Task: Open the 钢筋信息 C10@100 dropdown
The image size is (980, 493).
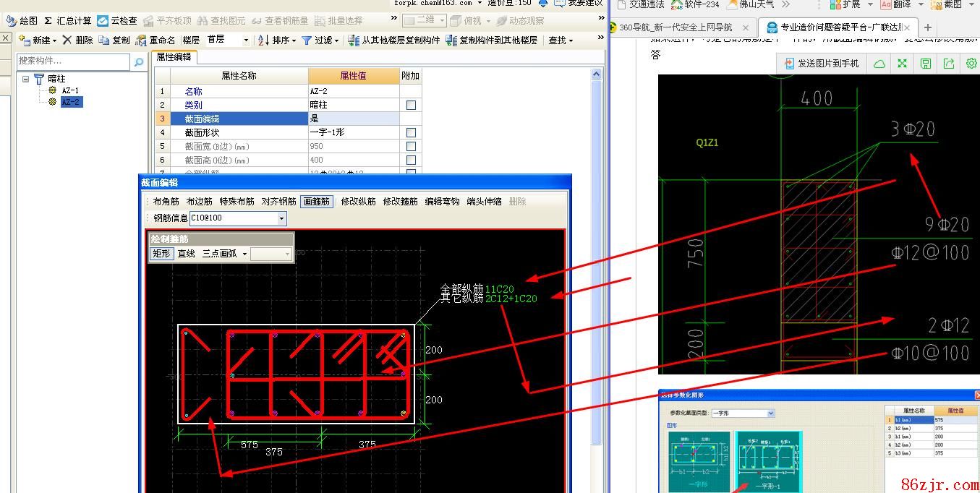Action: point(281,218)
